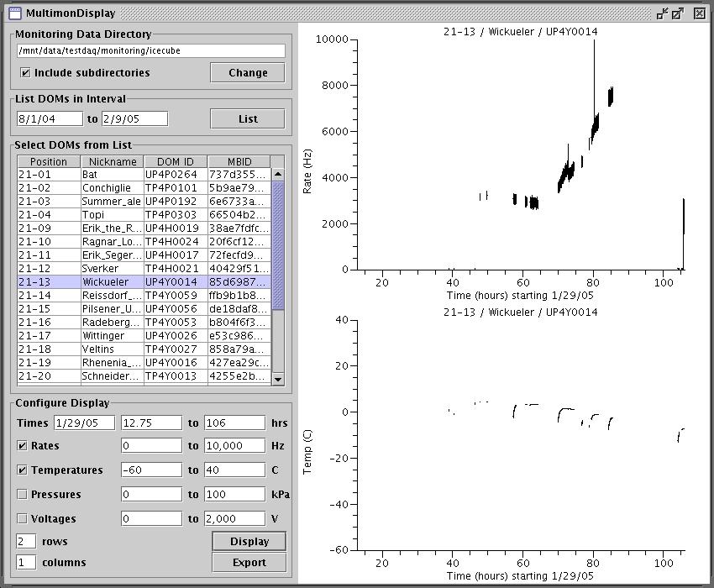The image size is (714, 588).
Task: Click the maximize window icon in title bar
Action: (678, 13)
